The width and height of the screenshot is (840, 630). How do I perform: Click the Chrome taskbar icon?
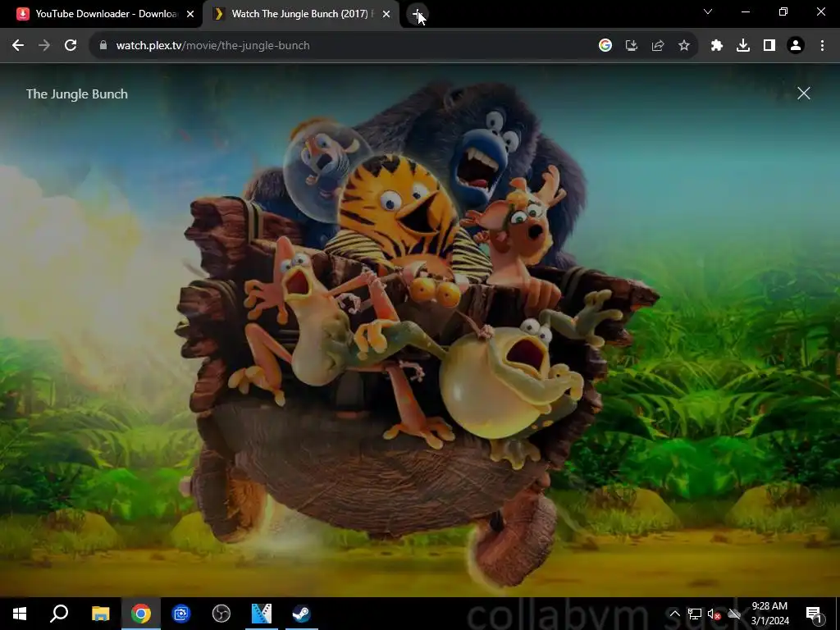point(141,614)
